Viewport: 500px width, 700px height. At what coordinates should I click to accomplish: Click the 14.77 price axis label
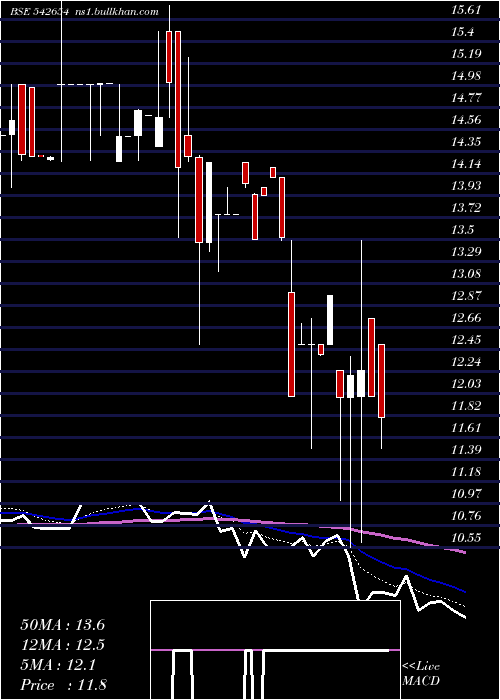pos(466,98)
